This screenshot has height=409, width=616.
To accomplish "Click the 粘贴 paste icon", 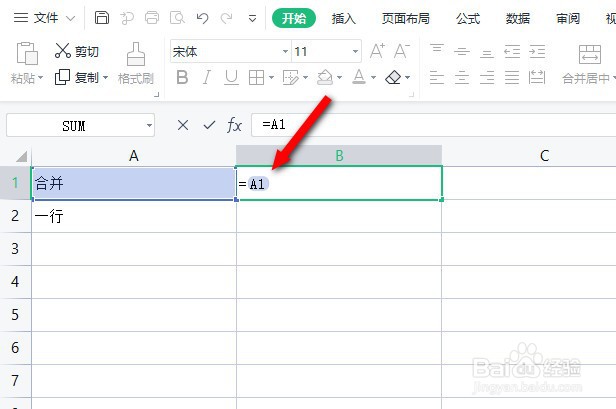I will point(27,53).
